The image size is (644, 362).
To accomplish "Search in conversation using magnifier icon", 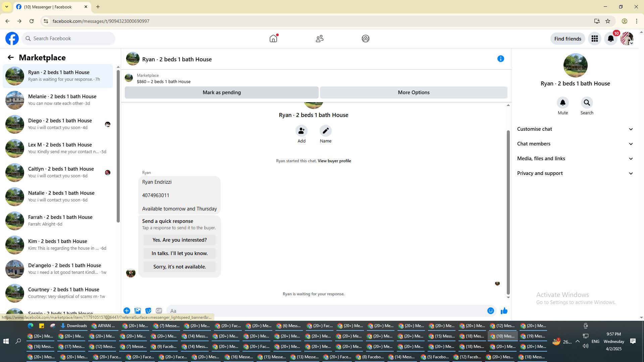I will coord(587,103).
